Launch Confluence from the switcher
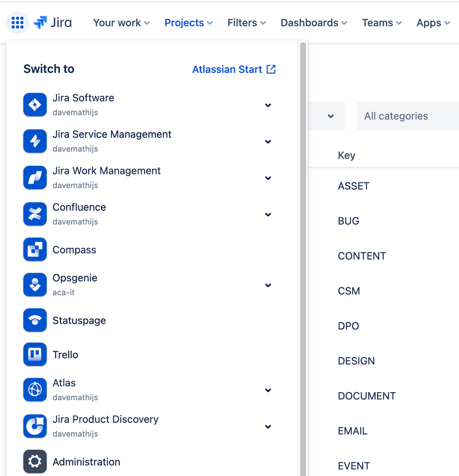459x476 pixels. pyautogui.click(x=79, y=207)
